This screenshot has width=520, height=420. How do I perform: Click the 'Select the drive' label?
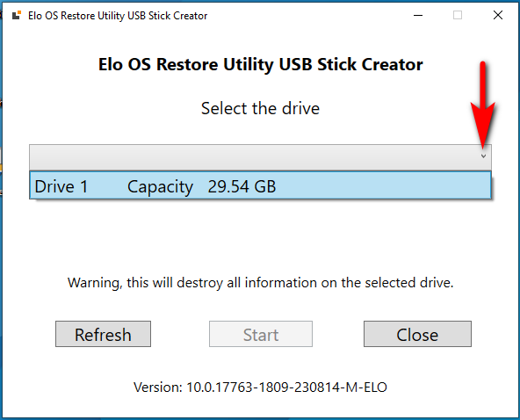coord(260,108)
